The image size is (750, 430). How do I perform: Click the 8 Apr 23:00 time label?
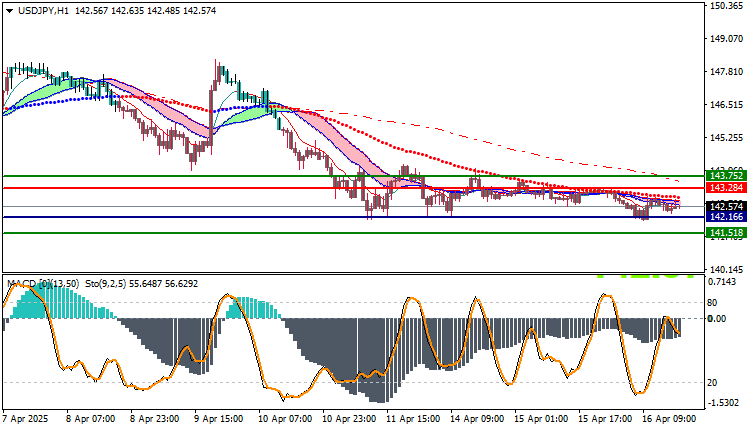[x=154, y=419]
